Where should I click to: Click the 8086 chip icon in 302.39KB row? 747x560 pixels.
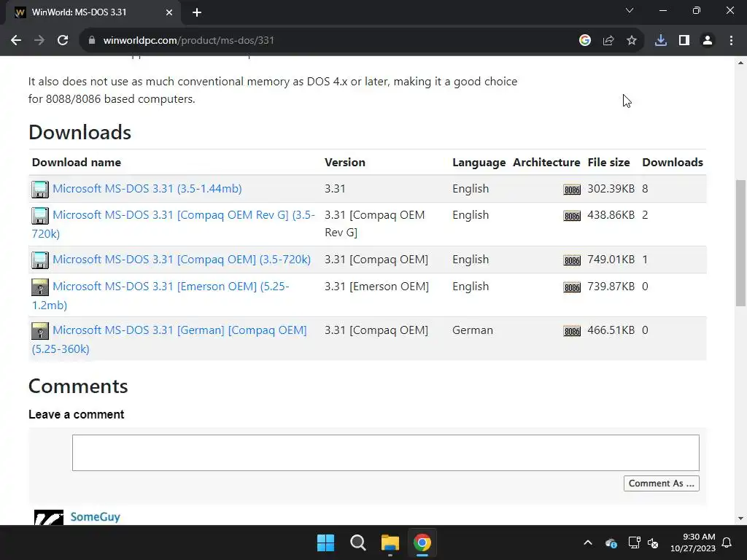pyautogui.click(x=572, y=190)
